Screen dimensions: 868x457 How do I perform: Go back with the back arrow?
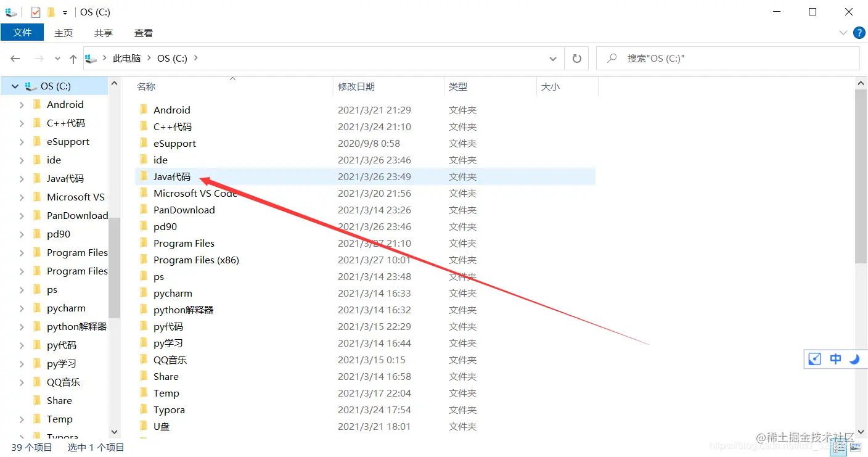[x=15, y=59]
